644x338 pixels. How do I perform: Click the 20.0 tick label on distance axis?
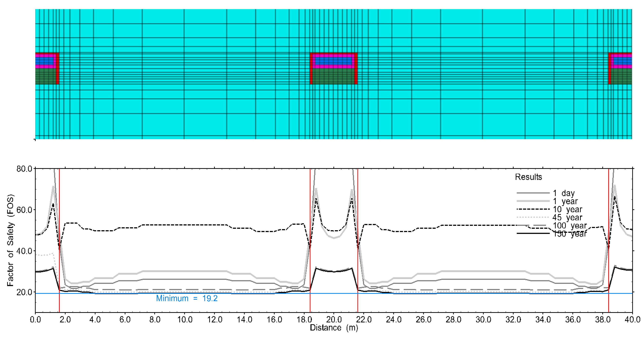pos(334,320)
